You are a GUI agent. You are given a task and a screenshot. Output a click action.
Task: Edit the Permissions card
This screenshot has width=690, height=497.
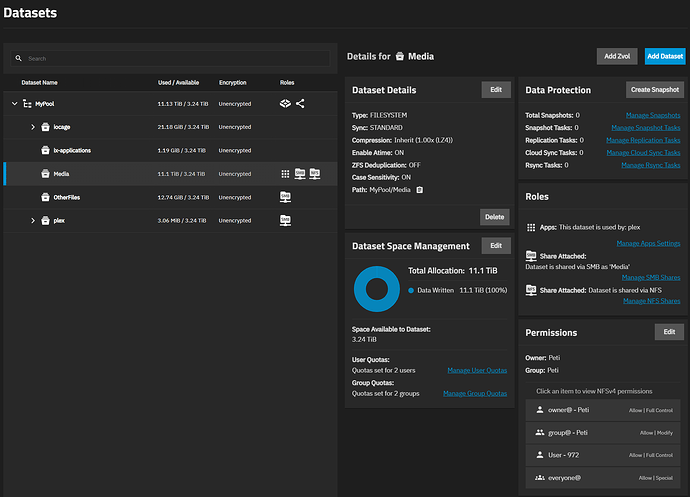(669, 332)
